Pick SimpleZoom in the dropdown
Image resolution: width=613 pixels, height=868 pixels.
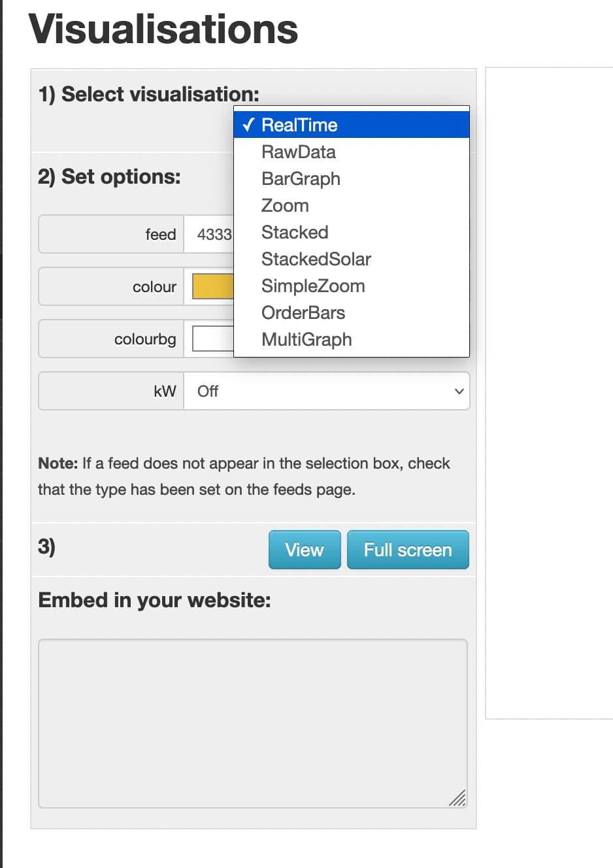point(313,286)
